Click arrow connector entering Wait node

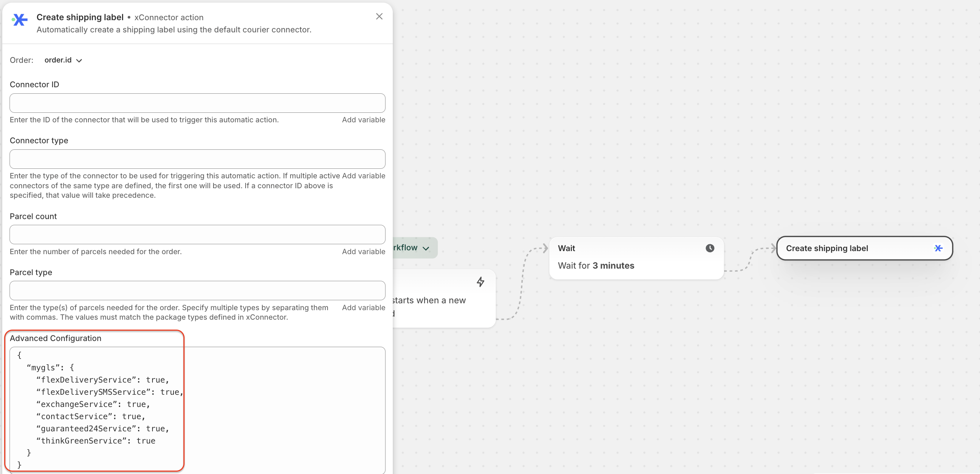click(x=545, y=248)
